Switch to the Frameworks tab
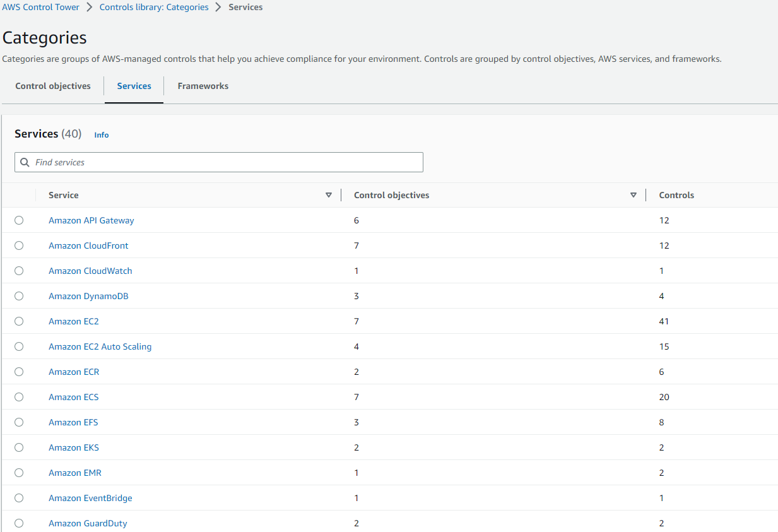The height and width of the screenshot is (532, 778). coord(203,86)
